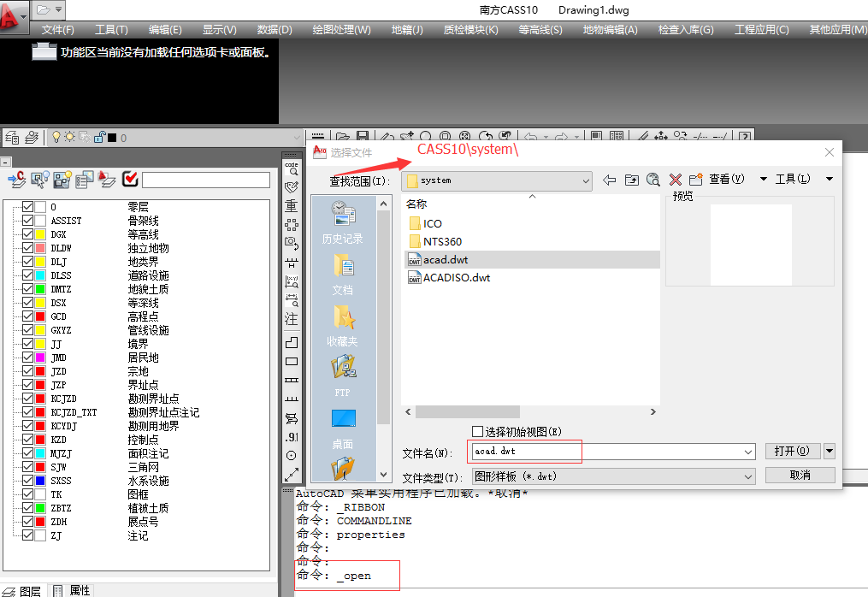Uncheck the ZJ layer checkbox
Screen dimensions: 868x597
click(x=27, y=535)
